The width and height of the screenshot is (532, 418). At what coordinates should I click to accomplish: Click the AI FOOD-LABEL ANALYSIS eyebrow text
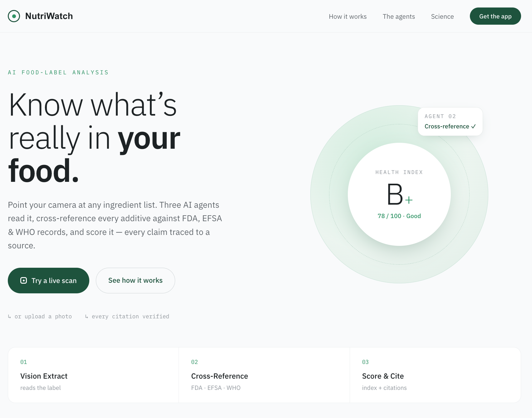point(58,72)
